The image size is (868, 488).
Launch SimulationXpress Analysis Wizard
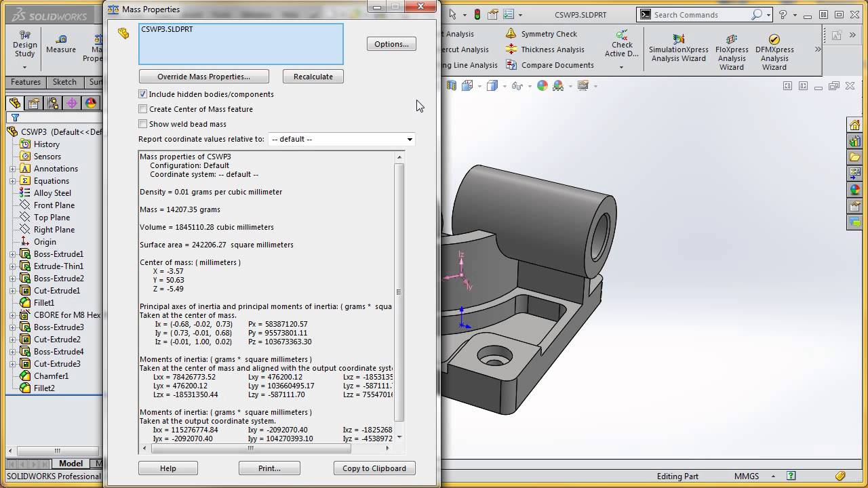click(678, 49)
